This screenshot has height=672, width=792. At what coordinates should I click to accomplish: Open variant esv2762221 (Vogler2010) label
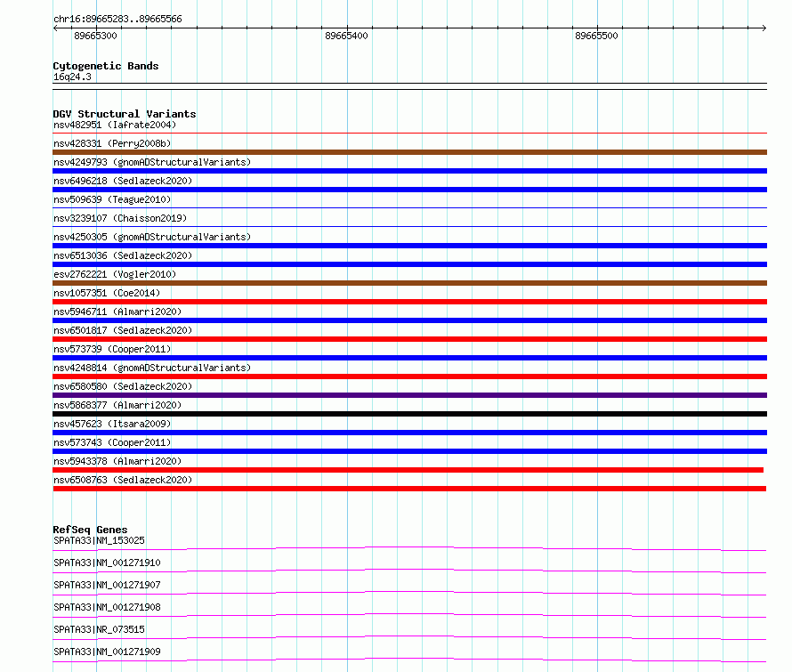(115, 274)
